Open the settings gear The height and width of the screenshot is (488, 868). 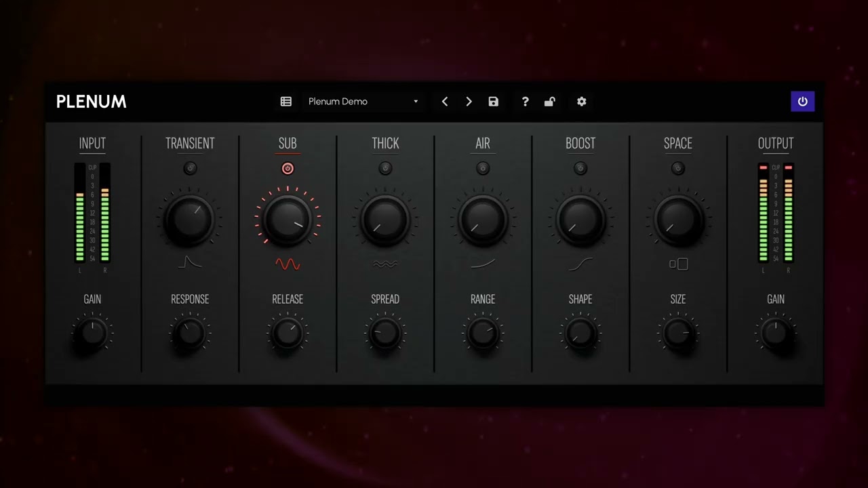(582, 102)
